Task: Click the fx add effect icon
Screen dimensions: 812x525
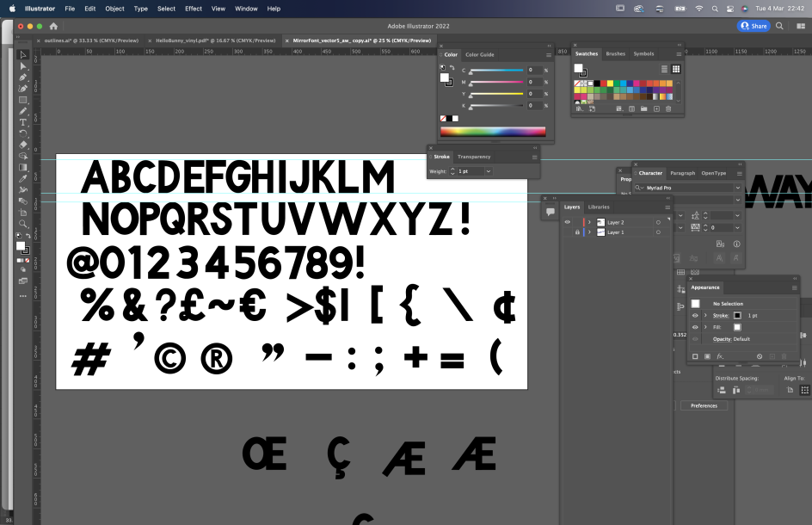Action: coord(720,355)
